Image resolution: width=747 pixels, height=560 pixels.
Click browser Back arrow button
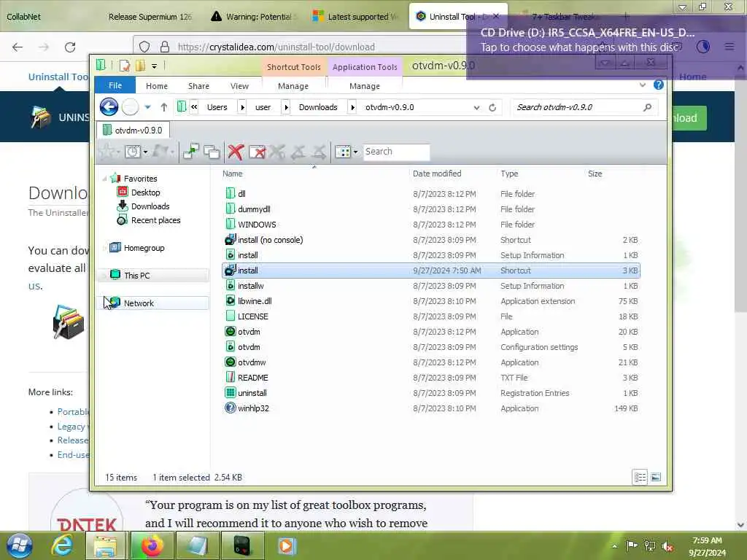click(x=18, y=47)
